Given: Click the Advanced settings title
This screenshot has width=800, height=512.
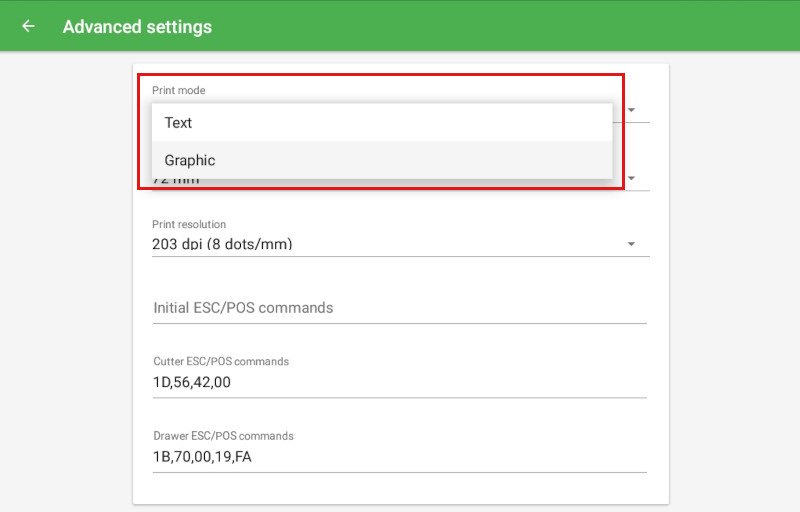Looking at the screenshot, I should (137, 27).
